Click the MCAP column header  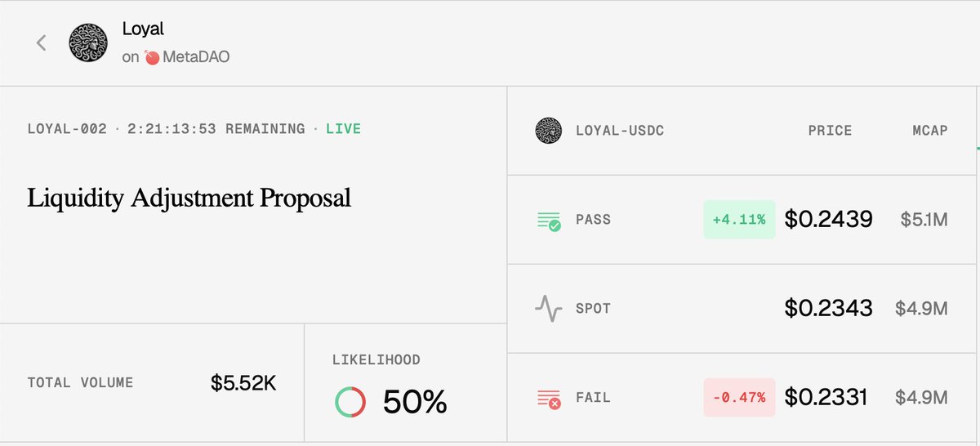tap(930, 131)
